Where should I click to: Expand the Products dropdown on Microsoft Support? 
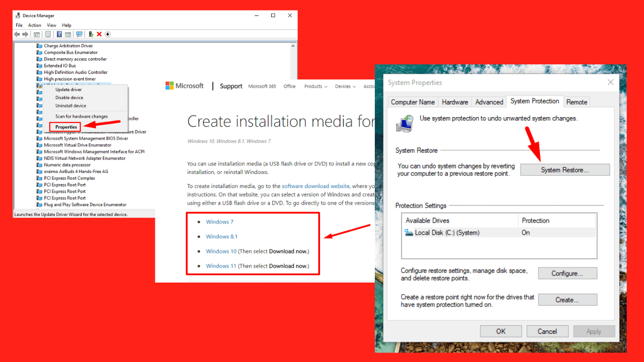[315, 86]
